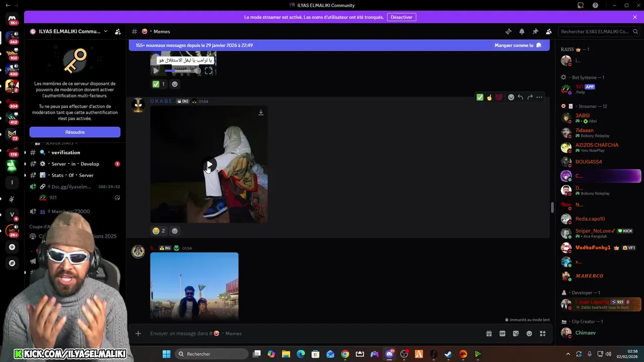Image resolution: width=644 pixels, height=362 pixels.
Task: Click OKABE username in message header
Action: pyautogui.click(x=162, y=101)
